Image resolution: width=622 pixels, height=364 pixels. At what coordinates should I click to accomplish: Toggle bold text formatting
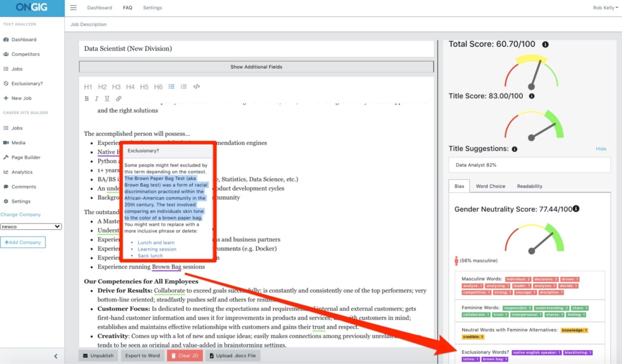[86, 98]
